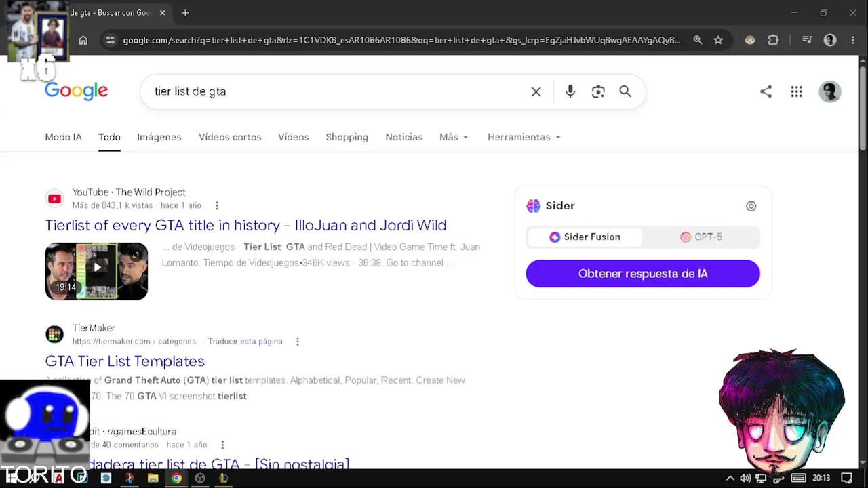This screenshot has width=868, height=488.
Task: Open Google account avatar
Action: tap(830, 91)
